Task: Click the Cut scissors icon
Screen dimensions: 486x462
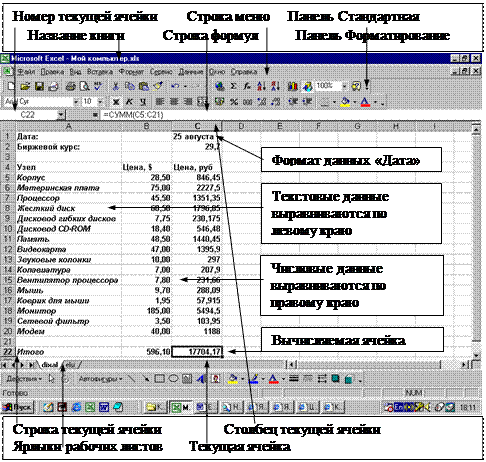Action: 116,86
